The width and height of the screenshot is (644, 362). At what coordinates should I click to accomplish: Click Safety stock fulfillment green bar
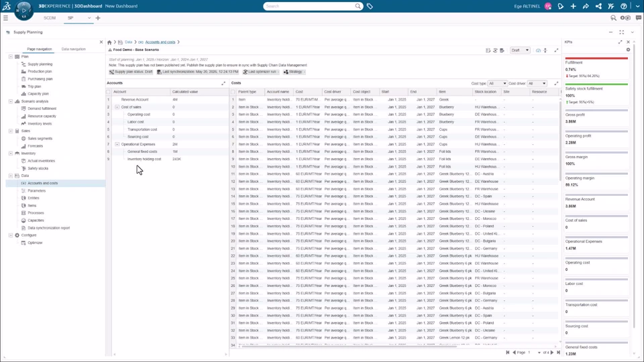596,84
